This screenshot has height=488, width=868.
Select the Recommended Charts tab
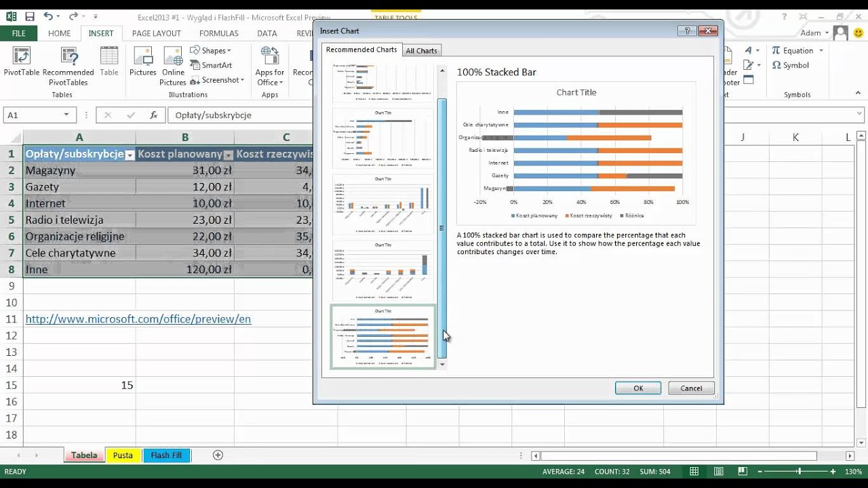click(361, 49)
